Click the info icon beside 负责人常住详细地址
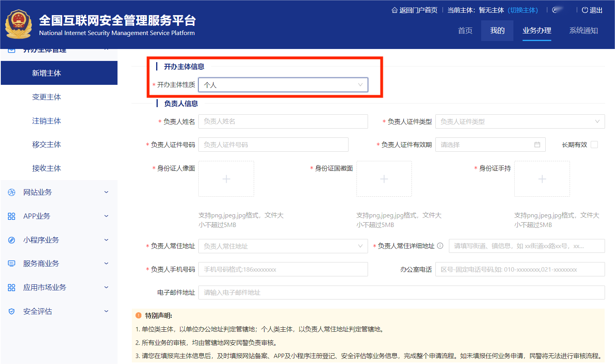Viewport: 615px width, 364px height. (441, 246)
